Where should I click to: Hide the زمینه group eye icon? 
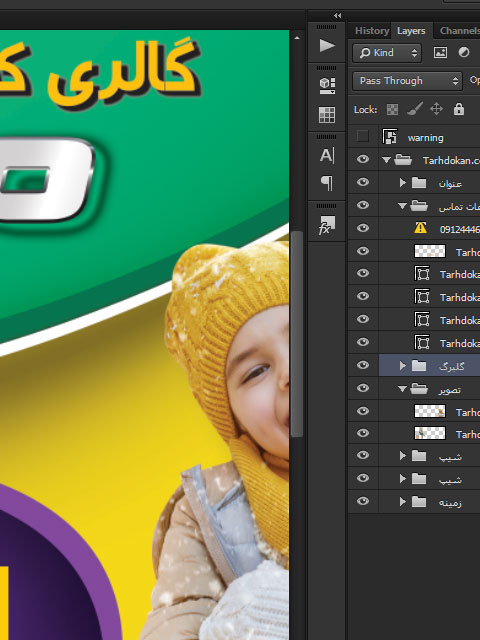tap(363, 501)
